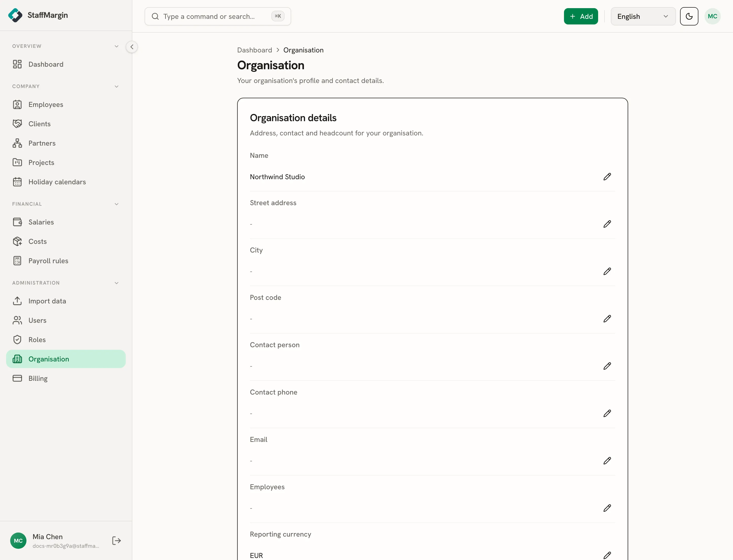Image resolution: width=733 pixels, height=560 pixels.
Task: Open the Dashboard menu item
Action: (x=66, y=64)
